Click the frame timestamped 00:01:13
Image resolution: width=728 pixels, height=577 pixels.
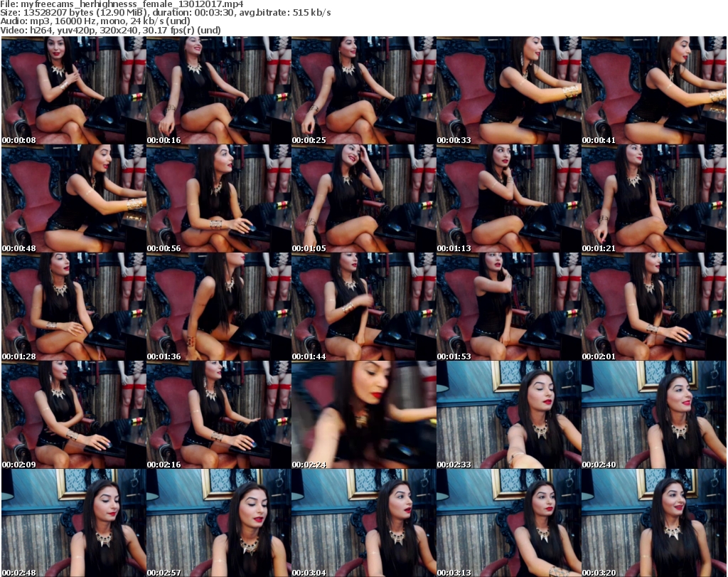coord(509,198)
